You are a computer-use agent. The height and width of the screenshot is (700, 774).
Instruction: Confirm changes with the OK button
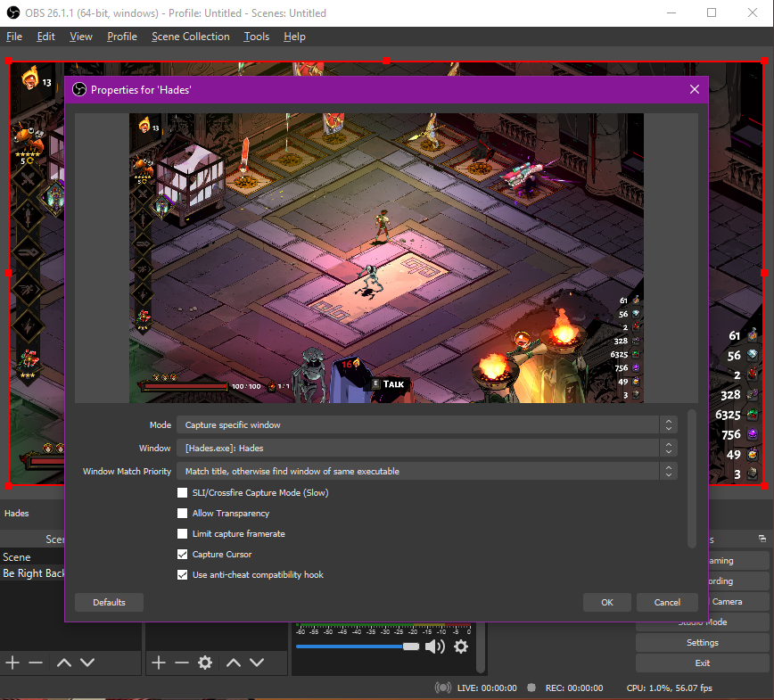pos(607,602)
